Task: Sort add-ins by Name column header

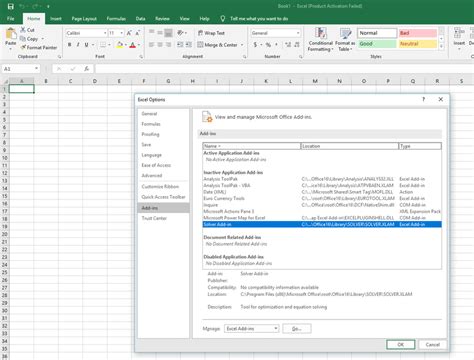Action: pos(251,146)
